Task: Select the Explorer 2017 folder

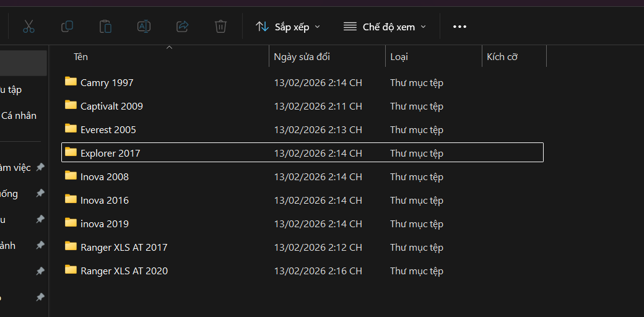Action: pos(110,153)
